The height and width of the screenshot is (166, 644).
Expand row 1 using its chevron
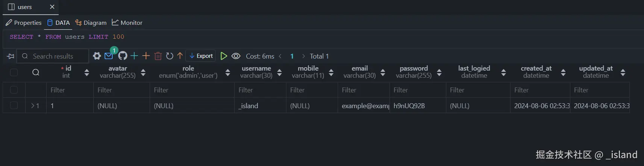[x=33, y=106]
